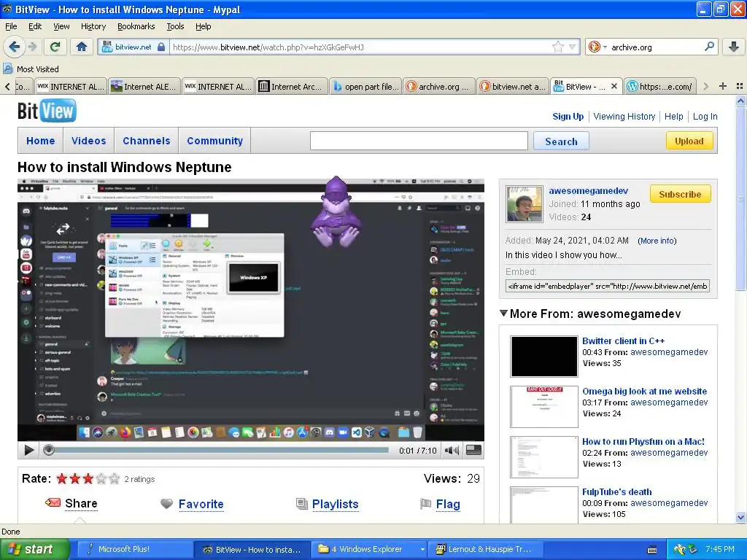The image size is (747, 560).
Task: Click the padlock site security icon
Action: tap(161, 47)
